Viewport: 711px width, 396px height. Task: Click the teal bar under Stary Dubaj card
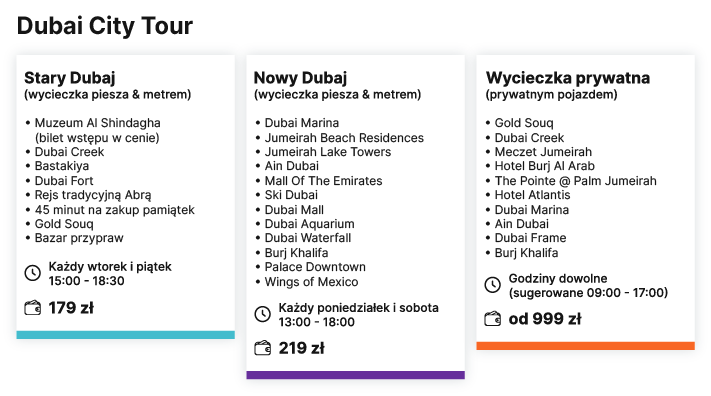coord(126,335)
